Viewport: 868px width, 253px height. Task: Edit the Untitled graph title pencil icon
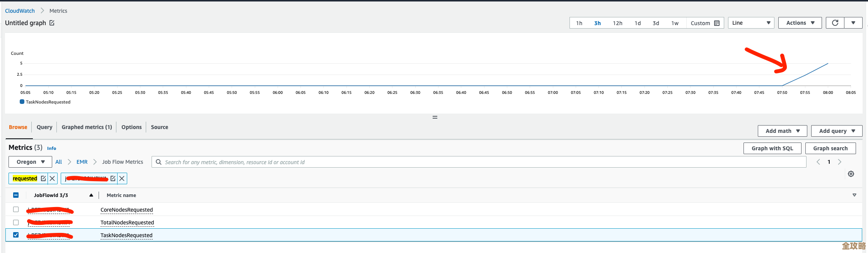point(52,23)
